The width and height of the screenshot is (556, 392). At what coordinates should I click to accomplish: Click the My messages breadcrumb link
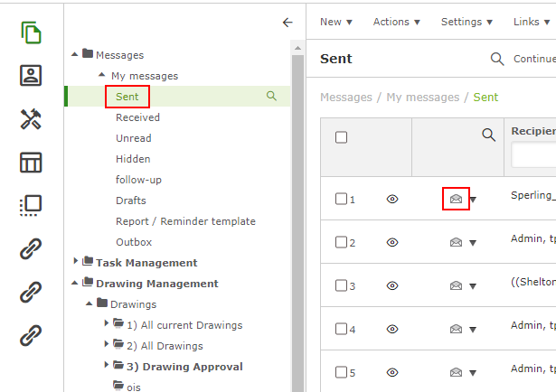[x=423, y=97]
